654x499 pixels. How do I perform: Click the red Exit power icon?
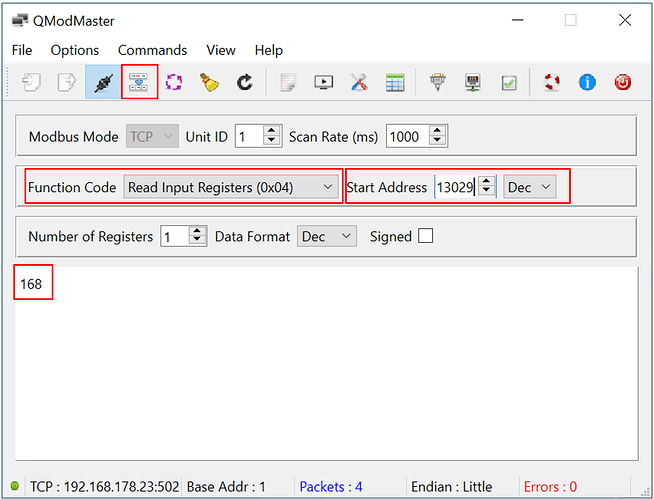click(623, 82)
